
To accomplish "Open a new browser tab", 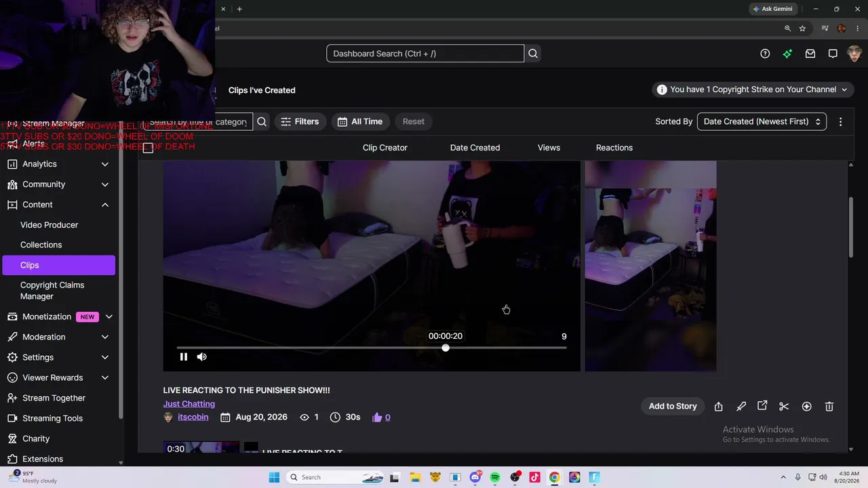I will tap(239, 9).
